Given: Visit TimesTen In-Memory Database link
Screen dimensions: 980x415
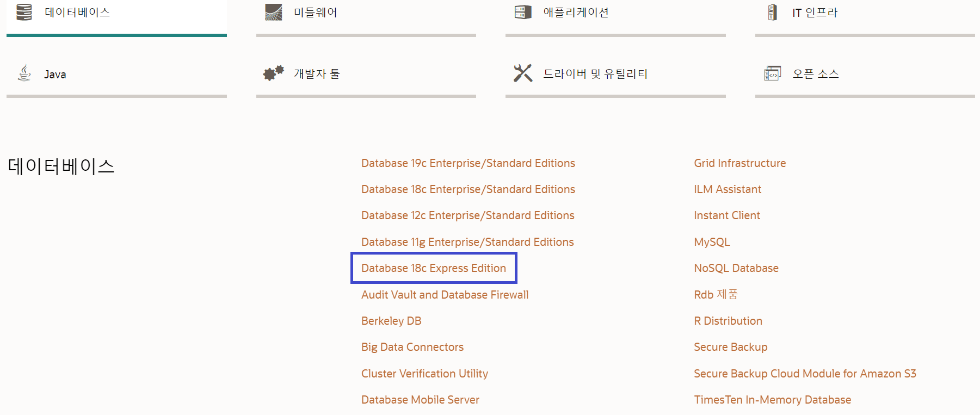Looking at the screenshot, I should point(772,400).
